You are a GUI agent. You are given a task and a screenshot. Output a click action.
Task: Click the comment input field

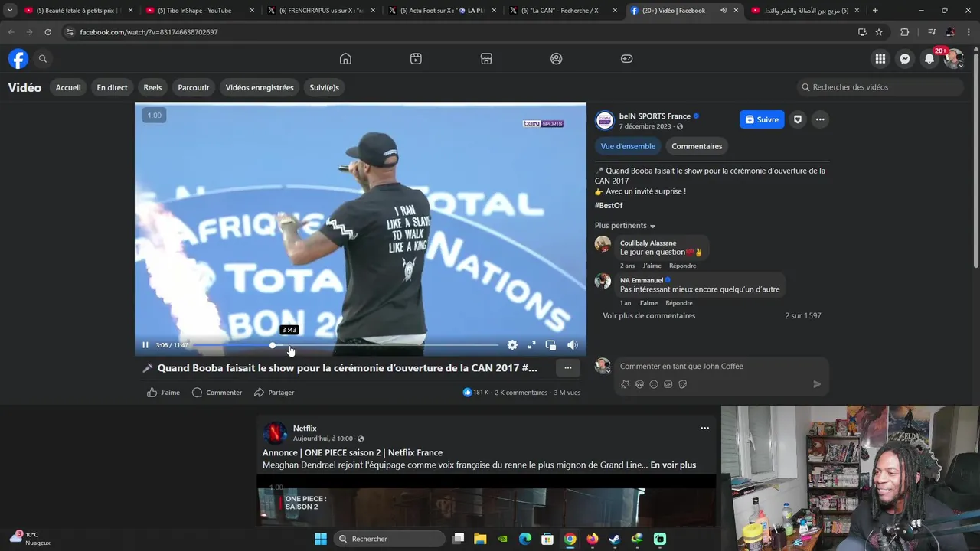(712, 366)
